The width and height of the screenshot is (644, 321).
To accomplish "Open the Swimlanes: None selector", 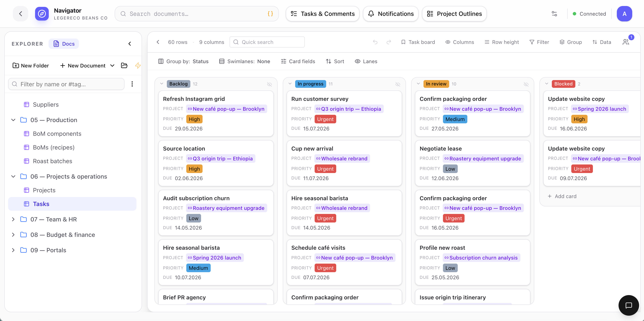I will (x=244, y=61).
